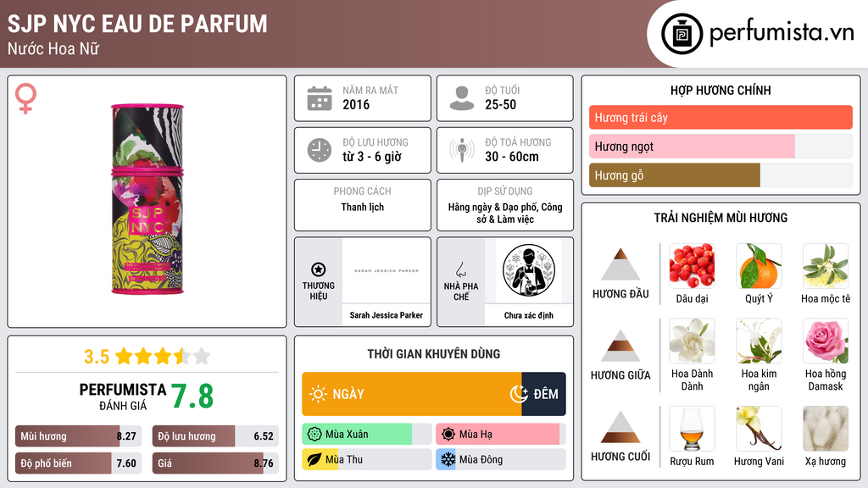This screenshot has width=868, height=488.
Task: Click the Sarah Jessica Parker brand logo
Action: [x=387, y=270]
